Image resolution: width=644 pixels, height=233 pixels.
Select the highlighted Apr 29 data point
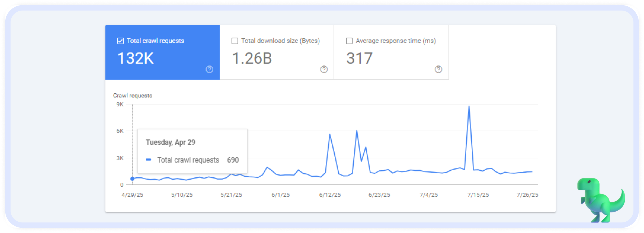click(x=132, y=179)
